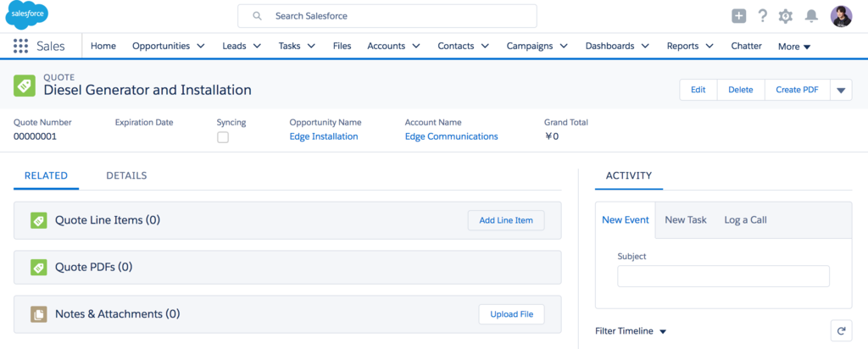Expand the Opportunities tab chevron
This screenshot has height=349, width=868.
point(201,46)
